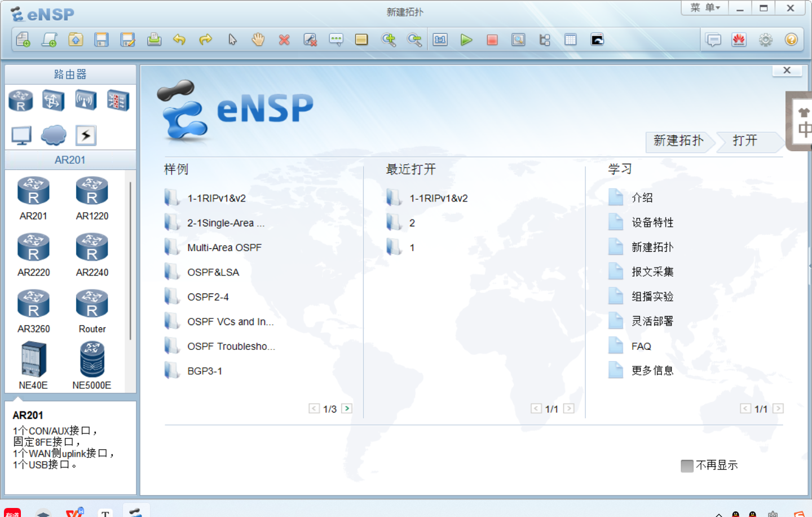
Task: Stop devices with the red square icon
Action: coord(492,40)
